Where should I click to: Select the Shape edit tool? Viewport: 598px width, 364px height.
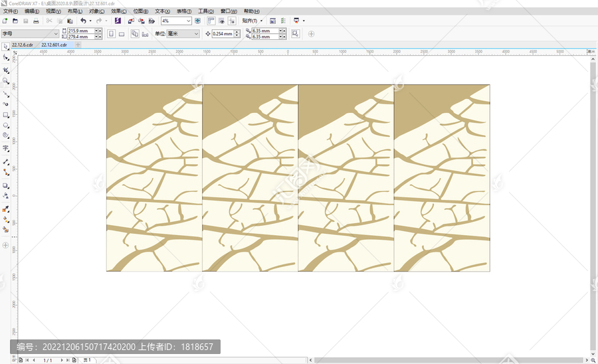click(x=6, y=58)
